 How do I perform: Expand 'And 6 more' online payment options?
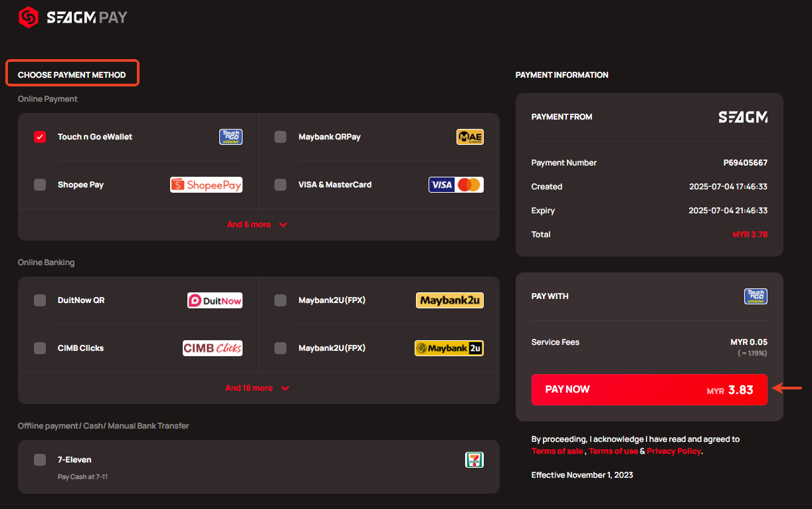tap(257, 225)
